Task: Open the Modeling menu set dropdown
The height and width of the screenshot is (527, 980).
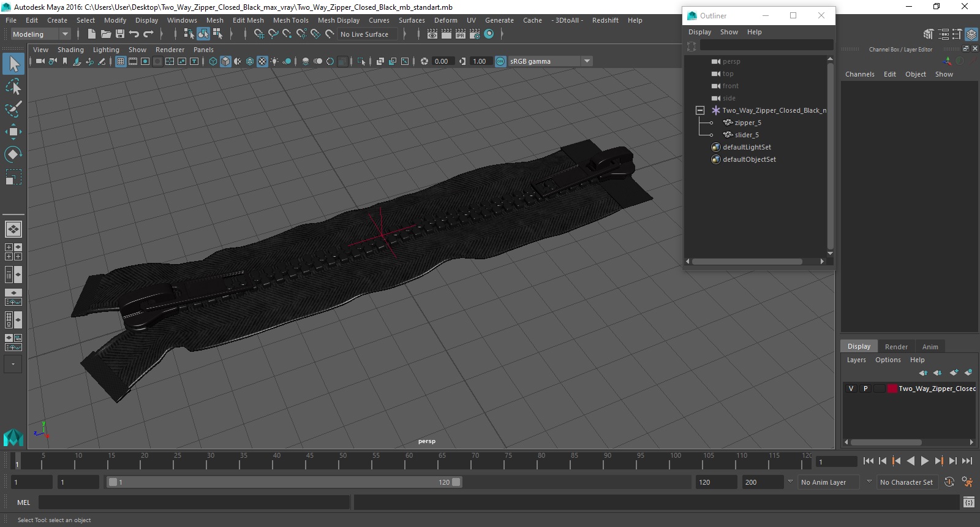Action: [x=40, y=34]
